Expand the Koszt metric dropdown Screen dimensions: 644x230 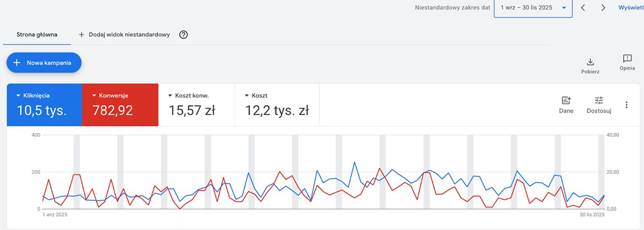[x=247, y=96]
